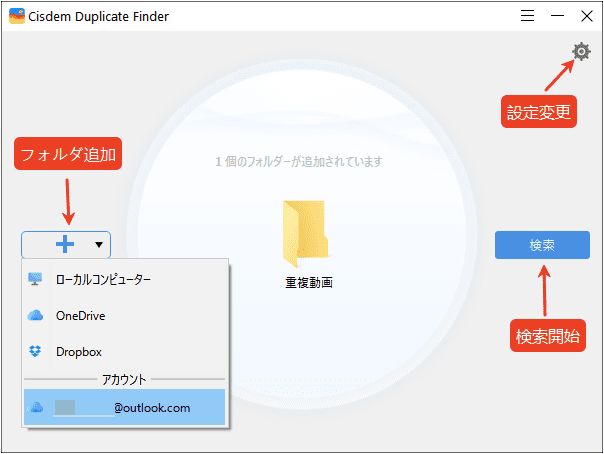Open settings with the gear icon
The height and width of the screenshot is (454, 604).
click(581, 51)
